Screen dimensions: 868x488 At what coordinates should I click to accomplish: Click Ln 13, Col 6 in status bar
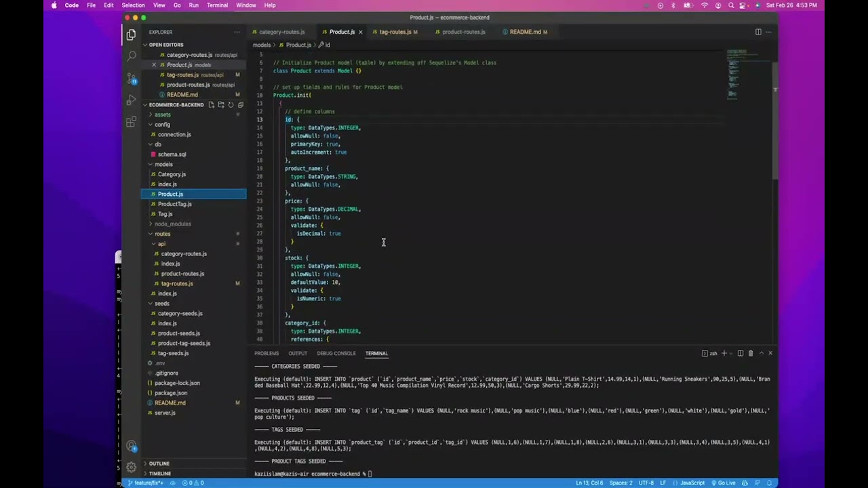coord(589,483)
